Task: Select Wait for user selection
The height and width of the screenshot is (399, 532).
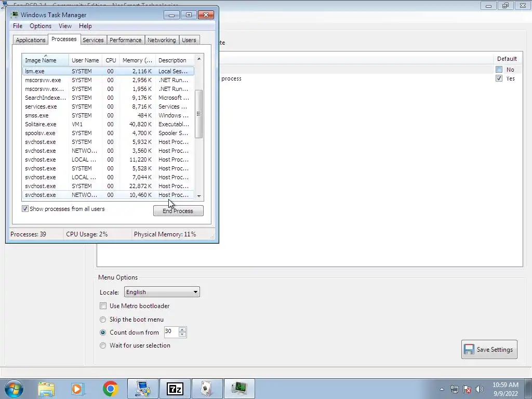Action: point(103,345)
